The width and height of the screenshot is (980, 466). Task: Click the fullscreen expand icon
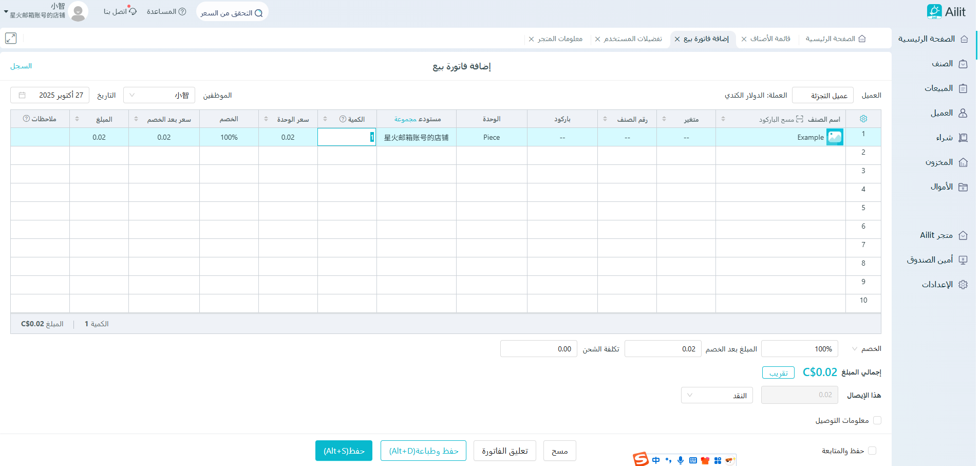click(x=11, y=39)
